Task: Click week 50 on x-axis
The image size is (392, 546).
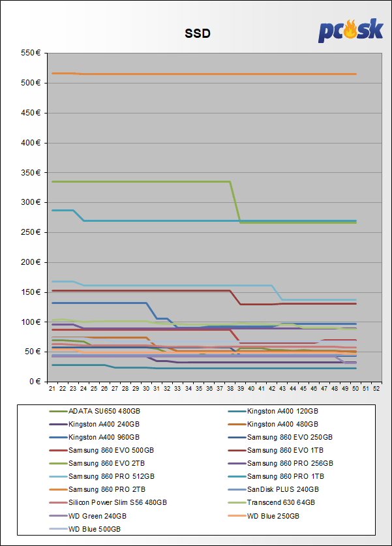Action: pos(355,389)
